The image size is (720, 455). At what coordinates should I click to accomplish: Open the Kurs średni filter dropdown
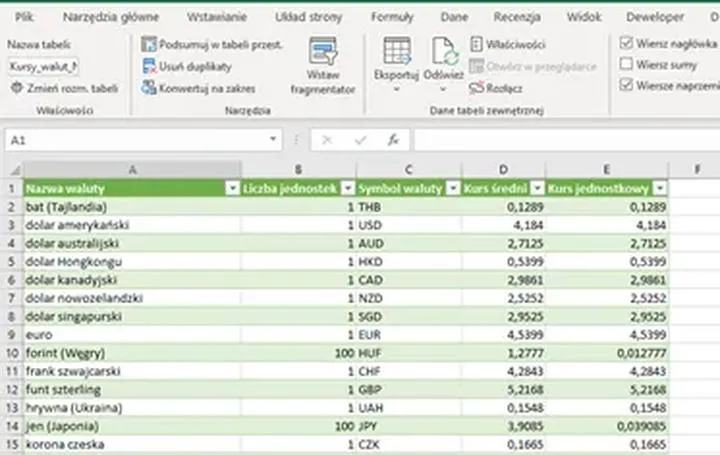535,188
